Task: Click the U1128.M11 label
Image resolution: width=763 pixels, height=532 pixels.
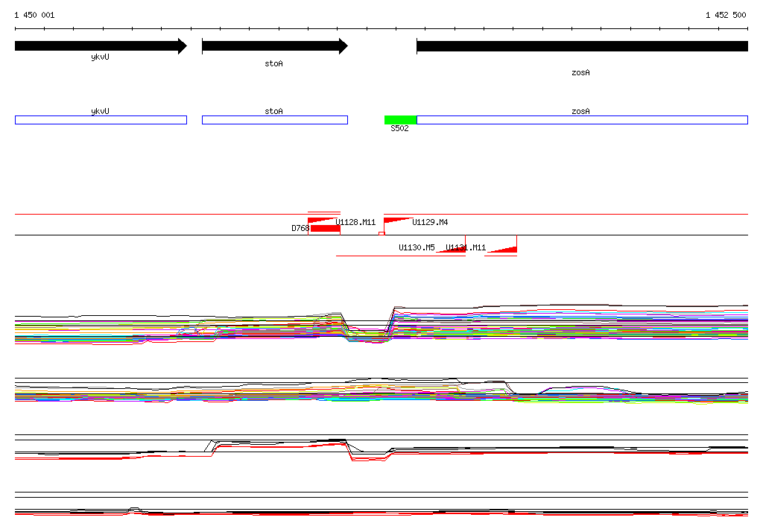Action: 355,223
